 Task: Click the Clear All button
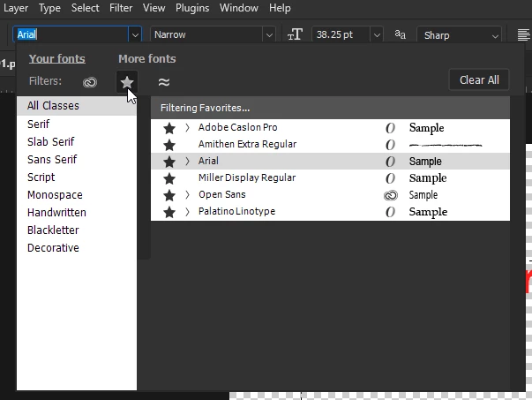coord(479,80)
